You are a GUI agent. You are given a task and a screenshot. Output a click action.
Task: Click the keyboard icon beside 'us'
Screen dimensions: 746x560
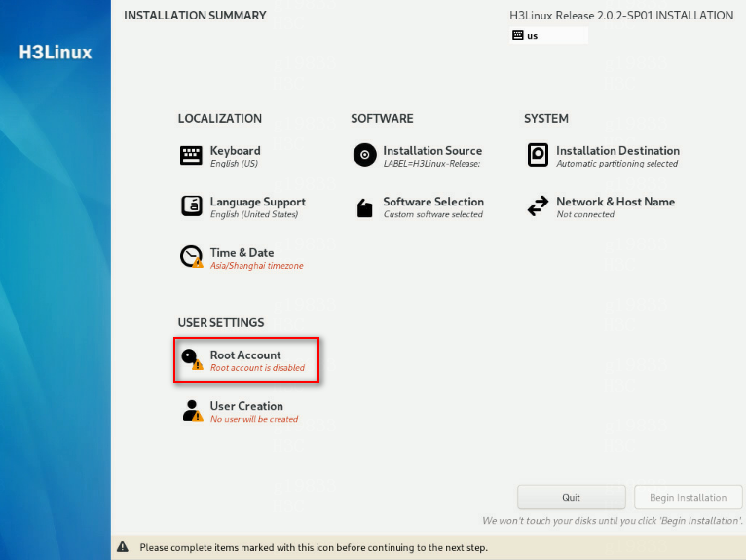[x=518, y=35]
